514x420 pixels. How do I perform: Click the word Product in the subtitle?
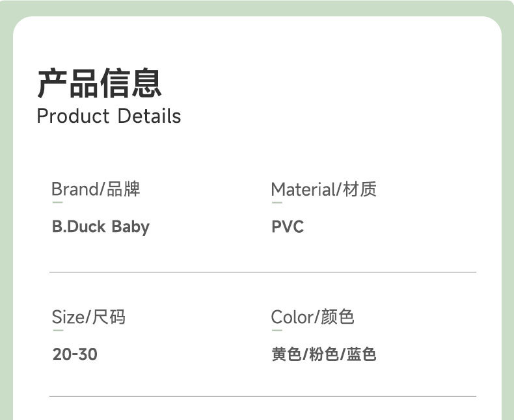[73, 116]
